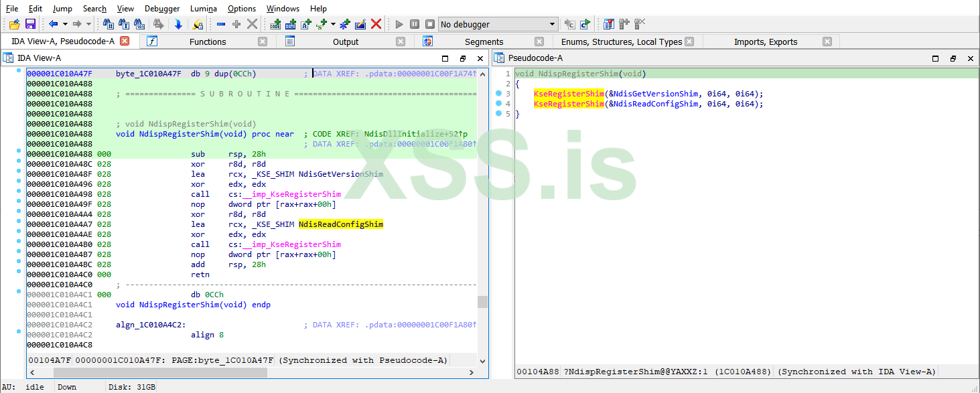The image size is (980, 393).
Task: Open the 'No debugger' selection dropdown
Action: coord(498,24)
